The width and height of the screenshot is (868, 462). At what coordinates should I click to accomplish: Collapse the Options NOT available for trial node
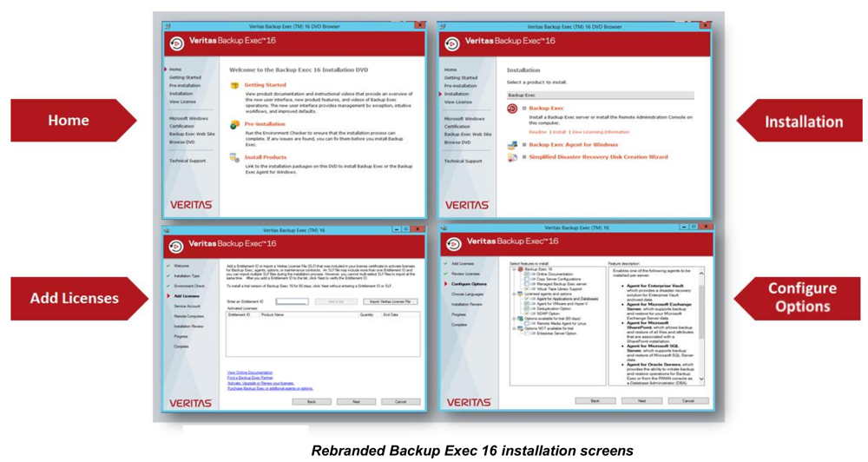tap(514, 328)
